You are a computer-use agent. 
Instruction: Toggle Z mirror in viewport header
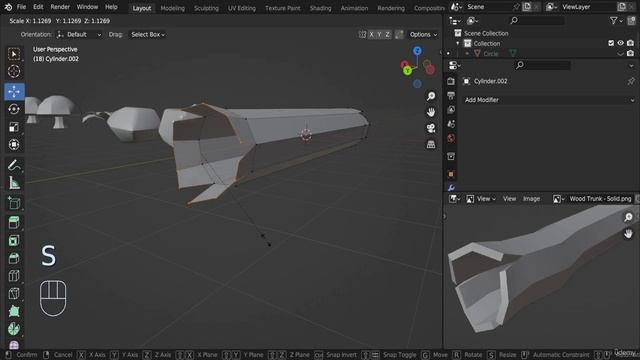(x=387, y=35)
